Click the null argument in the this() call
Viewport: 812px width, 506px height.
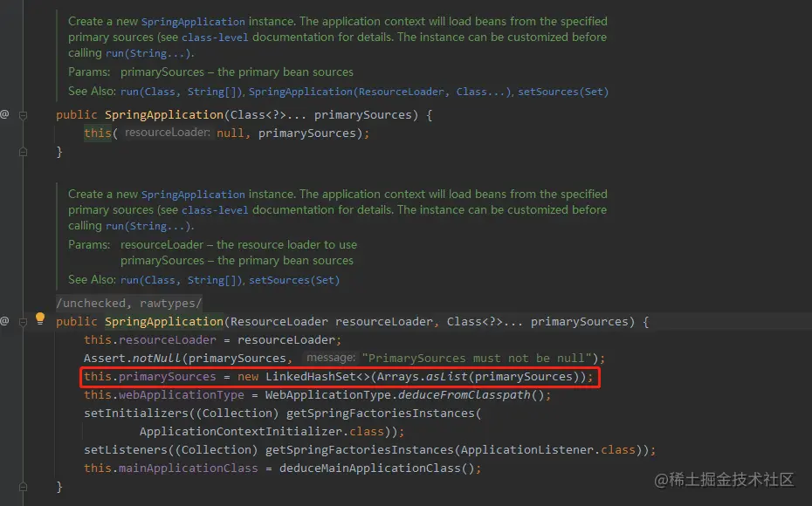pyautogui.click(x=230, y=133)
